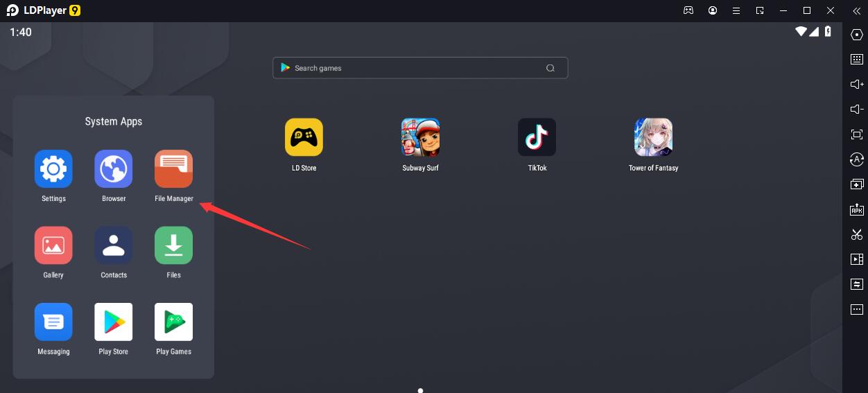The width and height of the screenshot is (868, 393).
Task: Click the System Apps folder title
Action: pyautogui.click(x=114, y=121)
